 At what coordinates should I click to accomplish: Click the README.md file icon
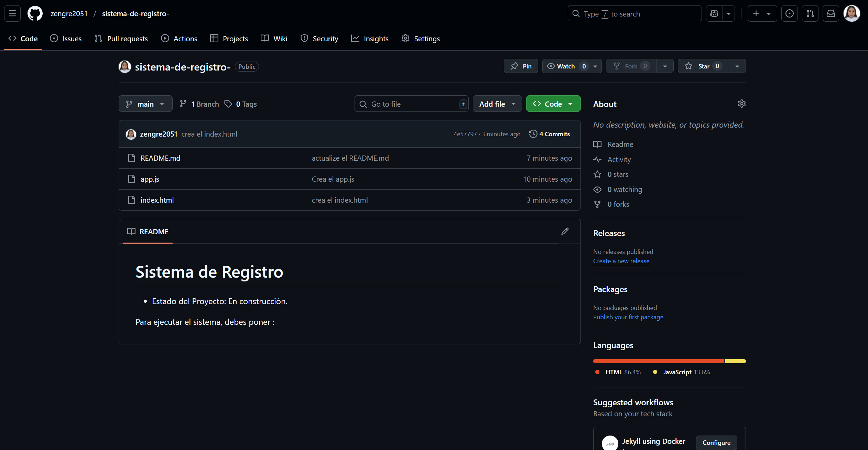click(x=131, y=158)
